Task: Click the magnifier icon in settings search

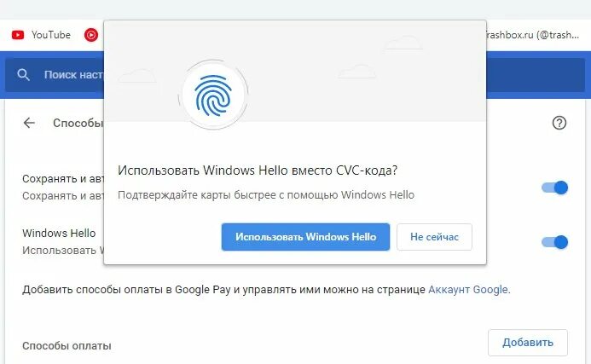Action: [x=23, y=75]
